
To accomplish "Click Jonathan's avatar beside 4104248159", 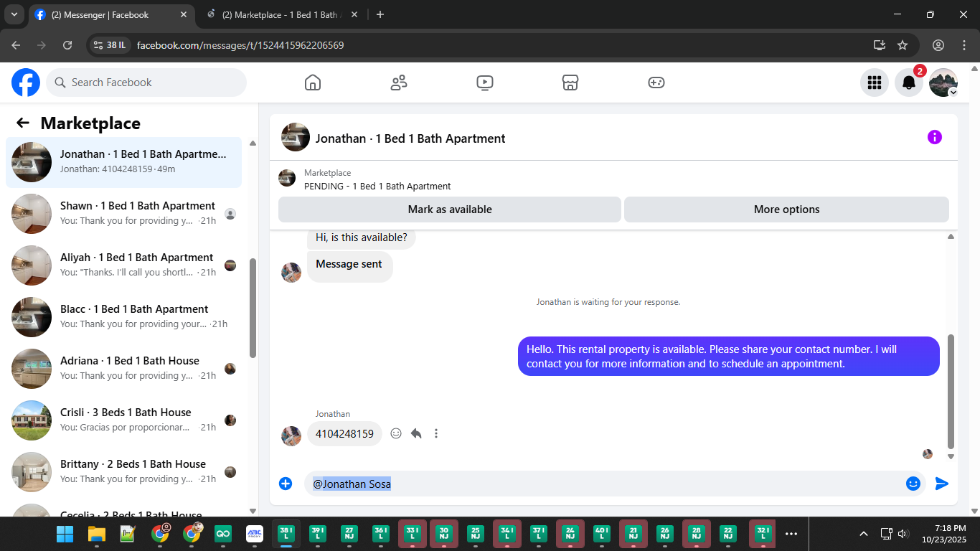I will 291,436.
